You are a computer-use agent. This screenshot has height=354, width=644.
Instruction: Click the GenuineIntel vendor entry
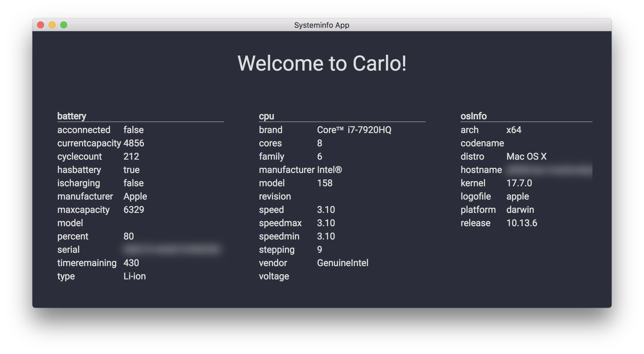[x=342, y=263]
